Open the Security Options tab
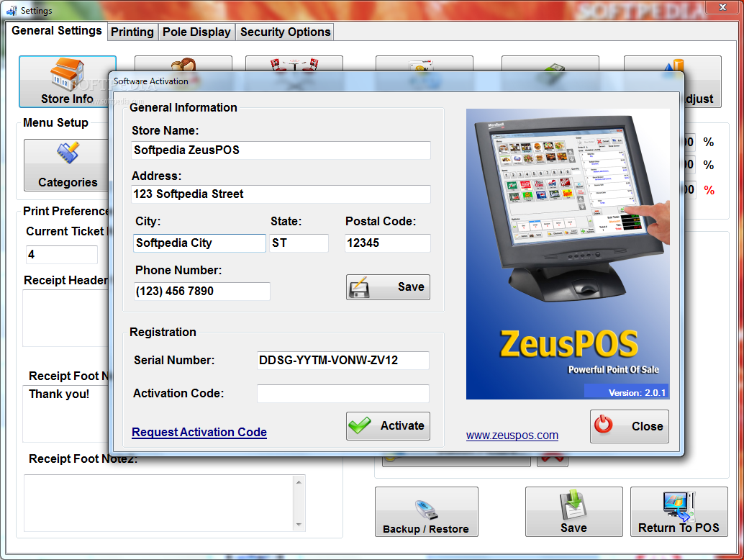Screen dimensions: 744x560 point(285,32)
